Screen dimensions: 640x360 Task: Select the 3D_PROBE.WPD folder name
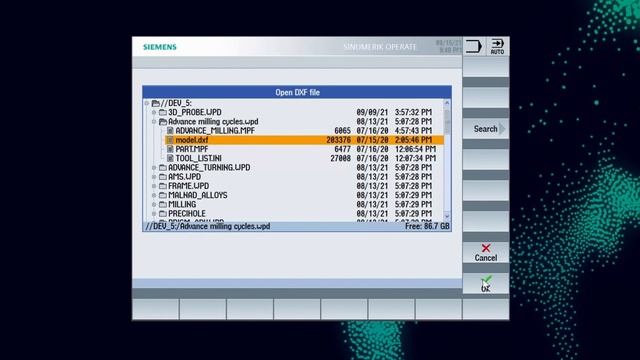click(195, 112)
